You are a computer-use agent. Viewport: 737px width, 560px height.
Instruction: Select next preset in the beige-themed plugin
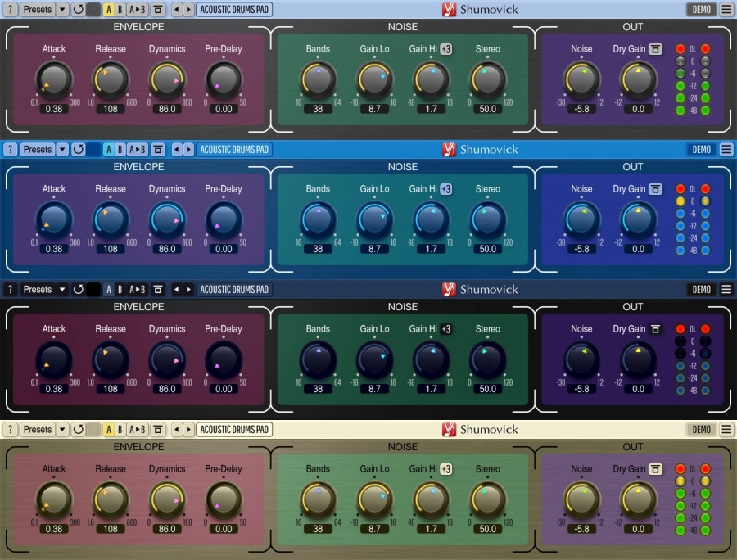(x=188, y=429)
